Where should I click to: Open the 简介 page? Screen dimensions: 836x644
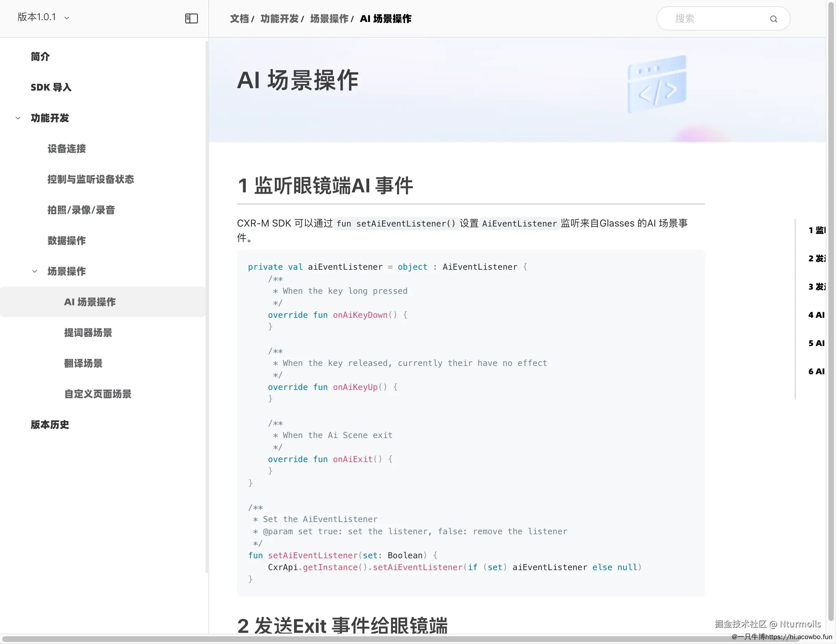click(40, 57)
